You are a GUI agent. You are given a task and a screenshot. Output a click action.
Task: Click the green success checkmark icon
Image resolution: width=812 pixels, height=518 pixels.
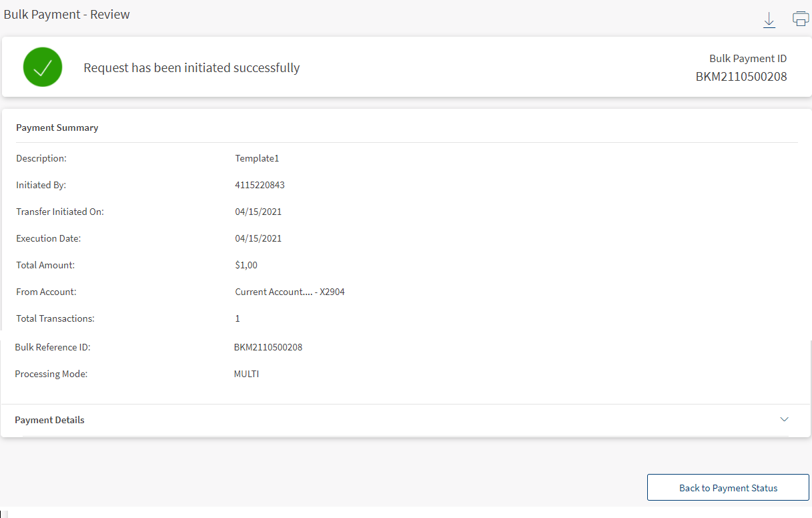(43, 67)
